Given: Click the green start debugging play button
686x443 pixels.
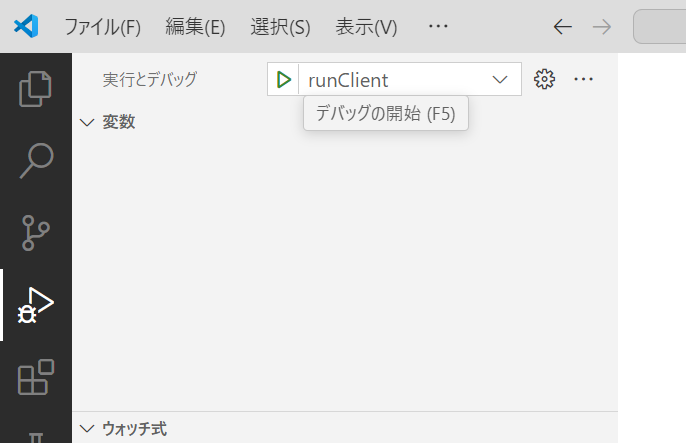Looking at the screenshot, I should point(284,80).
